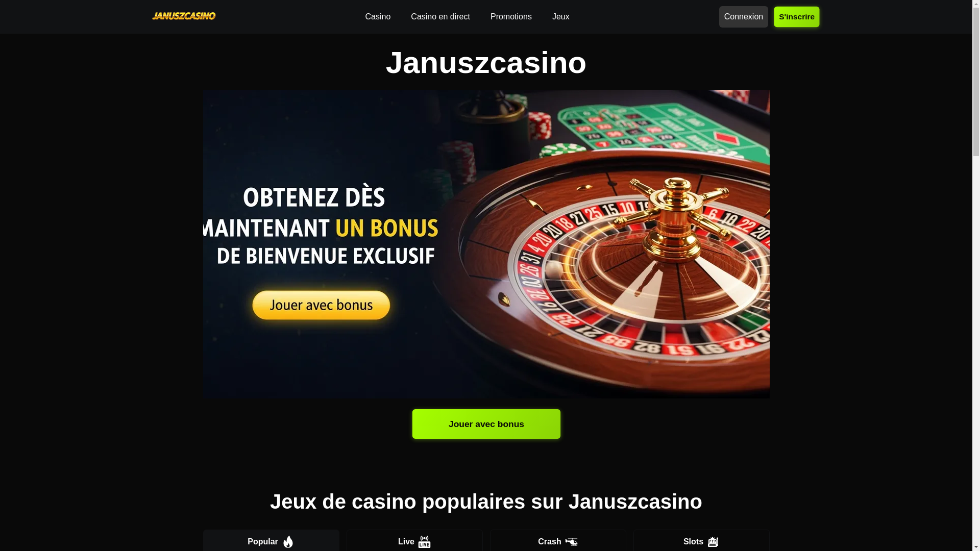Click yellow Jouer avec bonus banner button

click(321, 305)
